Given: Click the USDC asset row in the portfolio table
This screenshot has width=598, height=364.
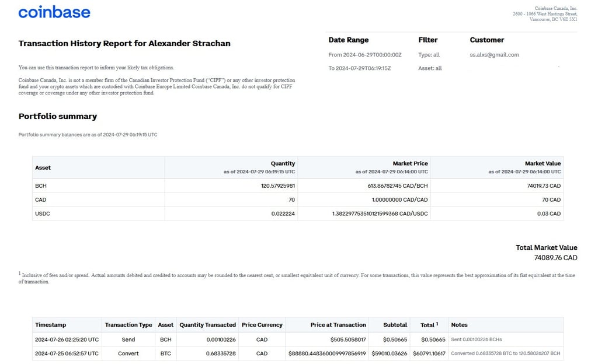Looking at the screenshot, I should 298,213.
